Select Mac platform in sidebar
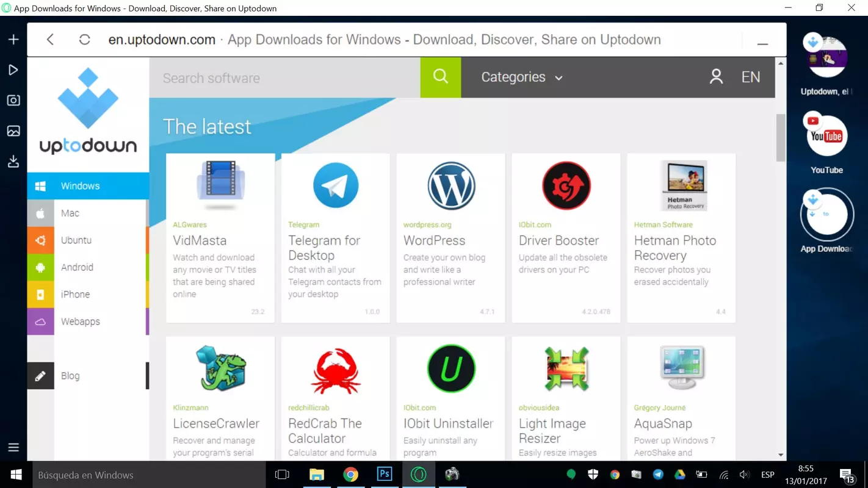 click(x=88, y=213)
